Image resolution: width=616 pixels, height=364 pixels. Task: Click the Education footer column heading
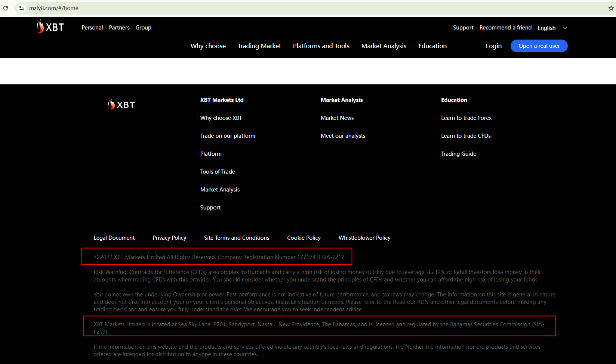[454, 100]
